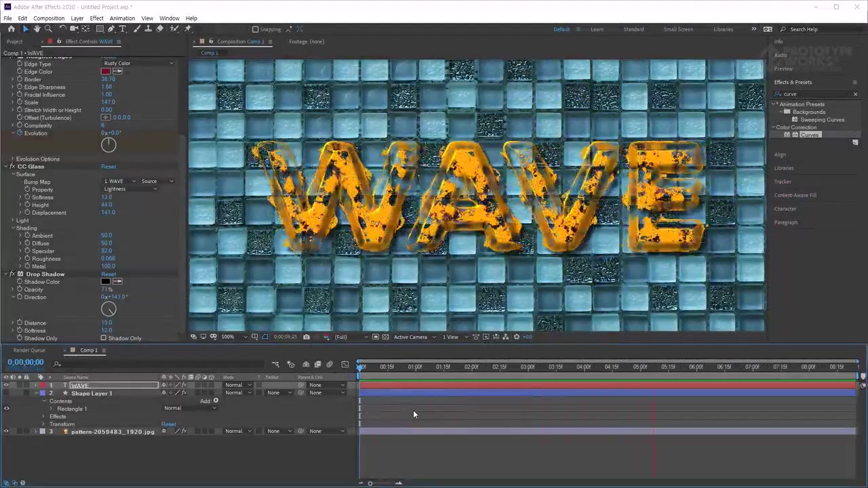Reset the CC Glass effect
The image size is (868, 488).
pyautogui.click(x=108, y=167)
